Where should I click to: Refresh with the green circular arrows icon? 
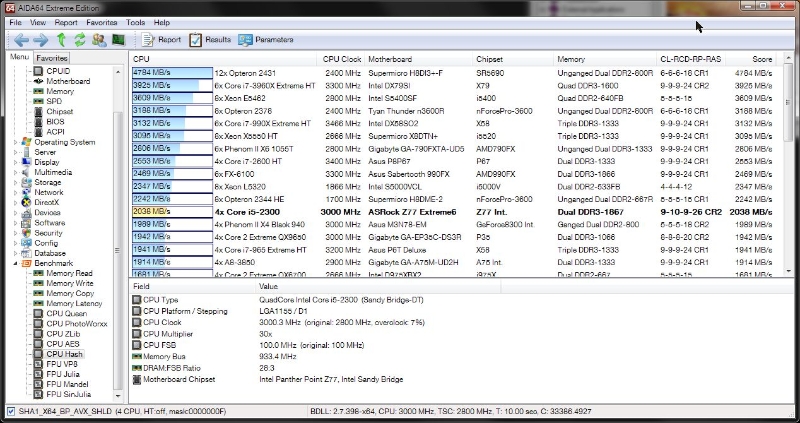pos(80,39)
